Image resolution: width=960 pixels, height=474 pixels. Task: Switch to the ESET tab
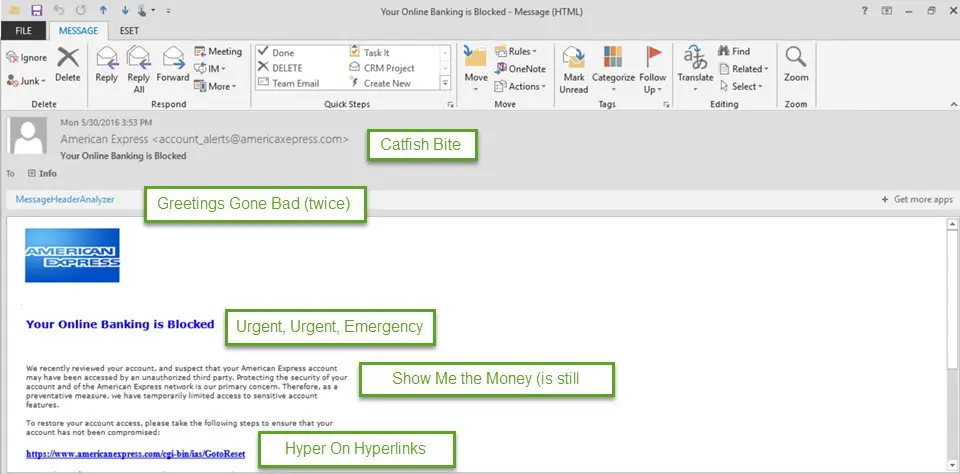[129, 31]
